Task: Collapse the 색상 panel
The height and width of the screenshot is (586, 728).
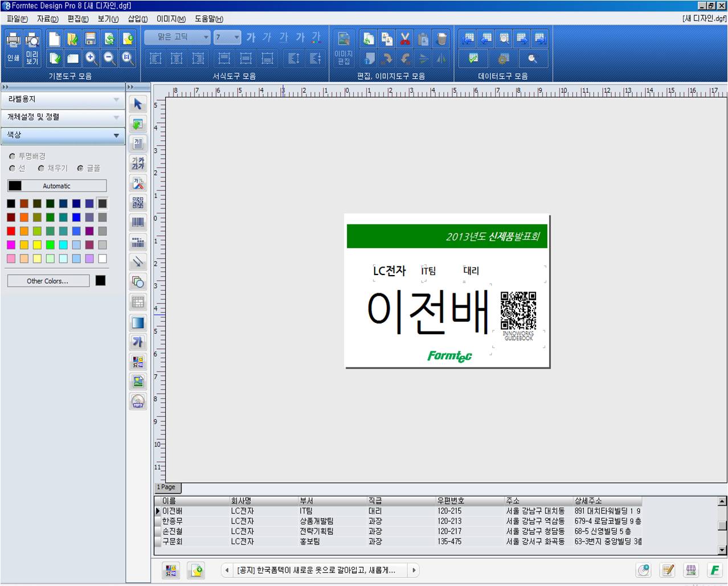Action: 63,136
